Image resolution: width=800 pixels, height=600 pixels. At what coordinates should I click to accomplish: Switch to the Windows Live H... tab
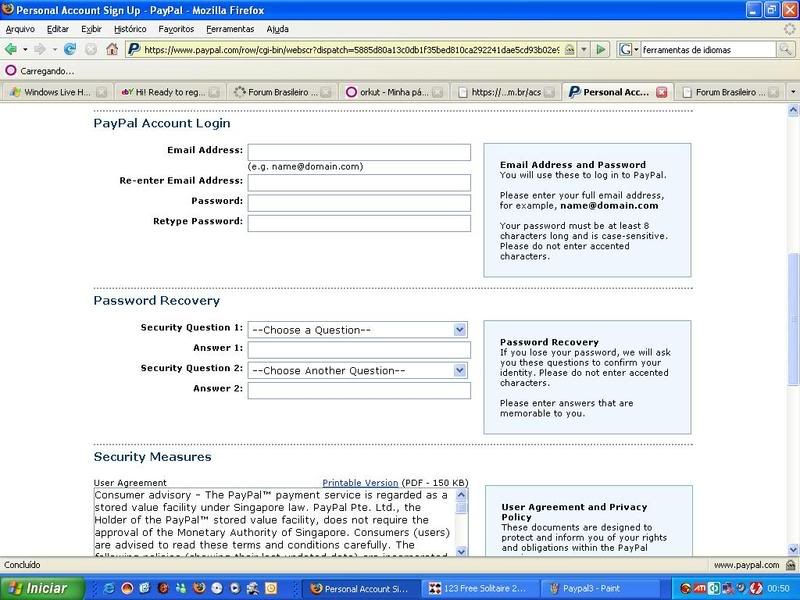pos(57,92)
